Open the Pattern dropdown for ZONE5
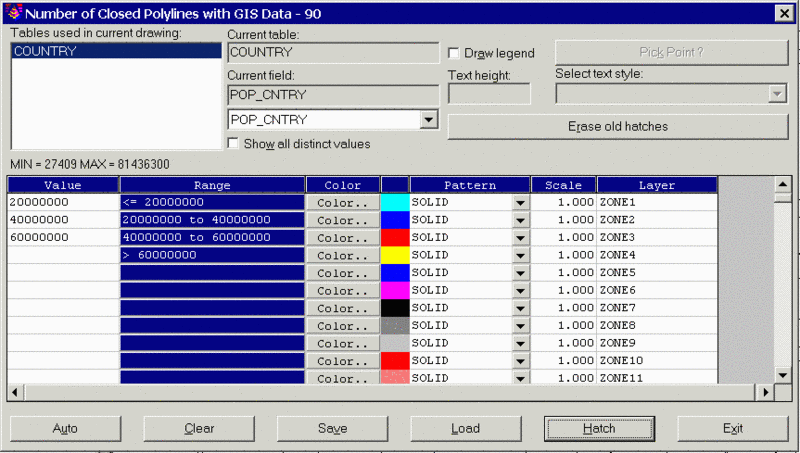The width and height of the screenshot is (800, 453). (520, 273)
